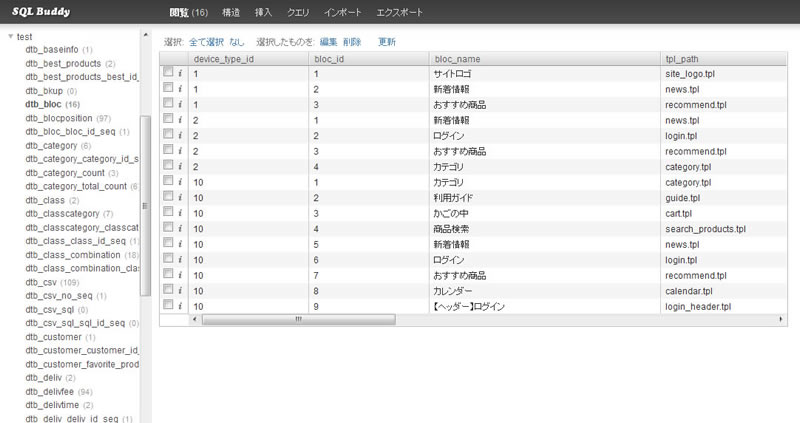Open info icon of the かごの中 row
The width and height of the screenshot is (800, 423).
180,213
